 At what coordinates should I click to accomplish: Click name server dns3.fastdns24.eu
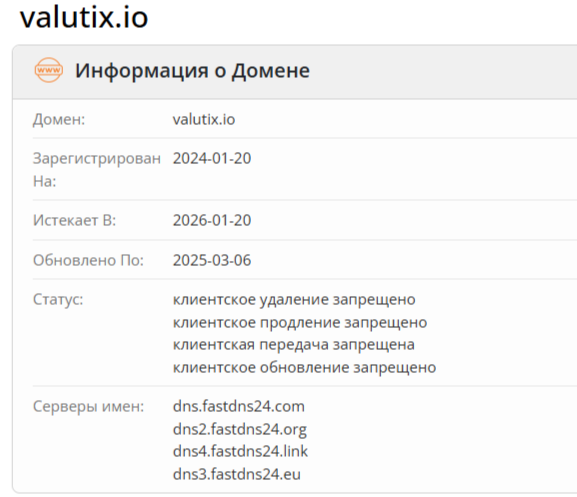tap(237, 474)
